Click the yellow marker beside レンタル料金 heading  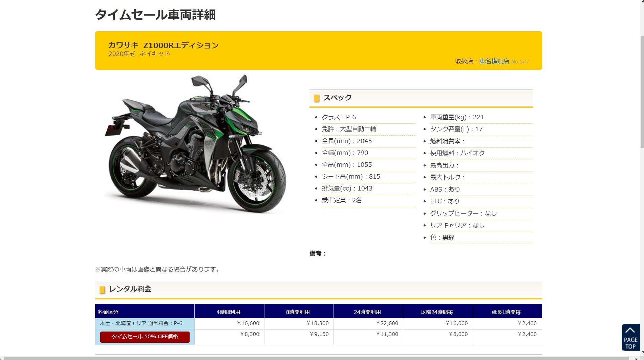point(102,290)
